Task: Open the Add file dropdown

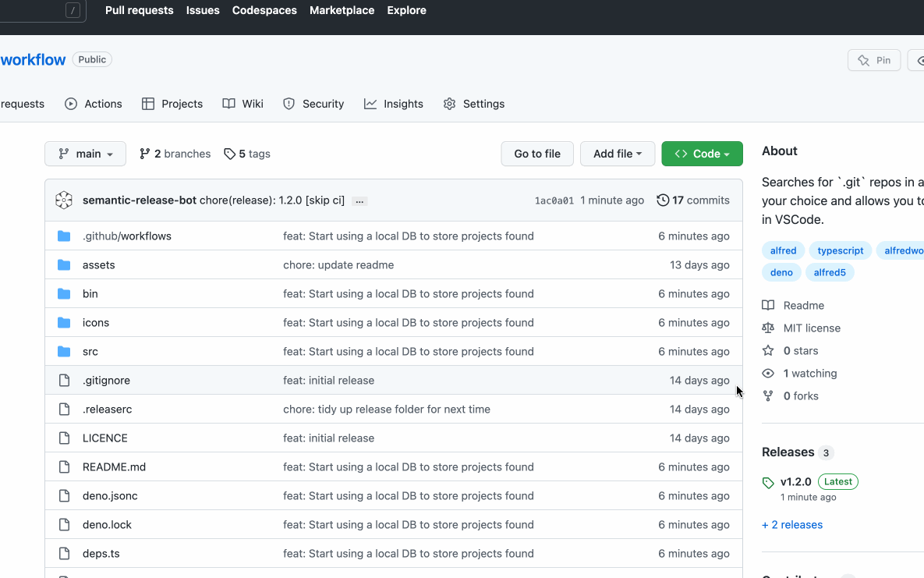Action: pos(618,154)
